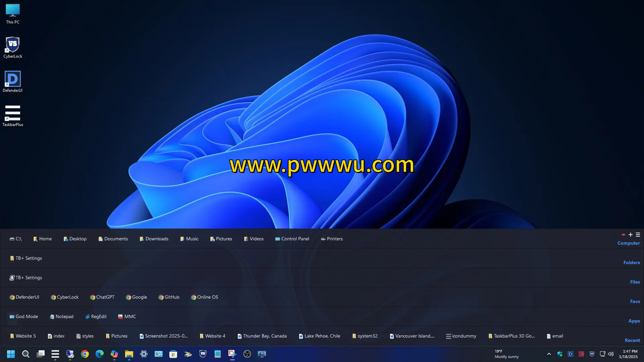Viewport: 644px width, 362px height.
Task: Open the Downloads folder shortcut
Action: 154,239
